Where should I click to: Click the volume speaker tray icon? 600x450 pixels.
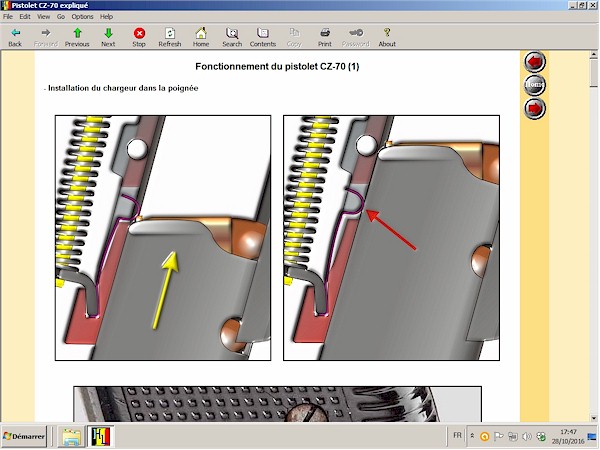527,436
